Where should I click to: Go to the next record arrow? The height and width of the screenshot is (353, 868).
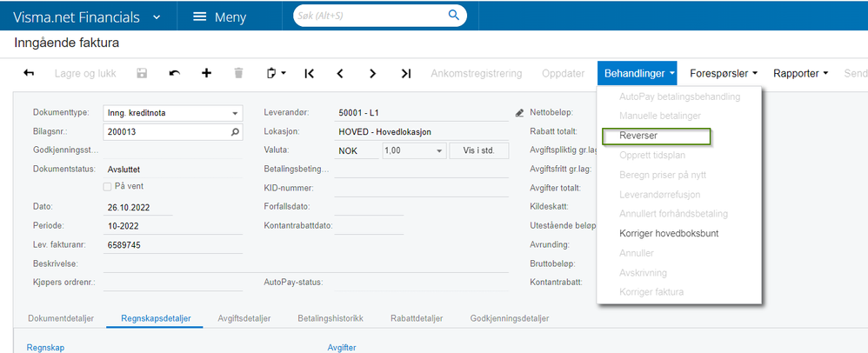pyautogui.click(x=372, y=73)
